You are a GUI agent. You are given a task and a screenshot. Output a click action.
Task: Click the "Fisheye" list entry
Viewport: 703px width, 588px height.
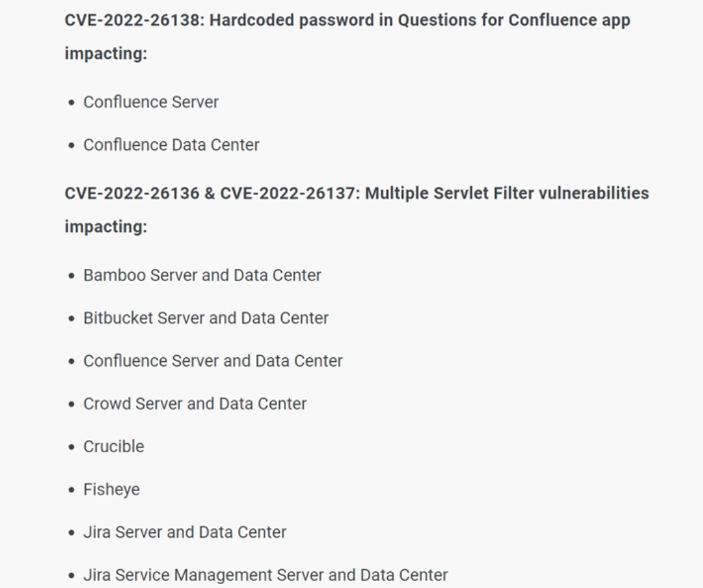coord(111,490)
